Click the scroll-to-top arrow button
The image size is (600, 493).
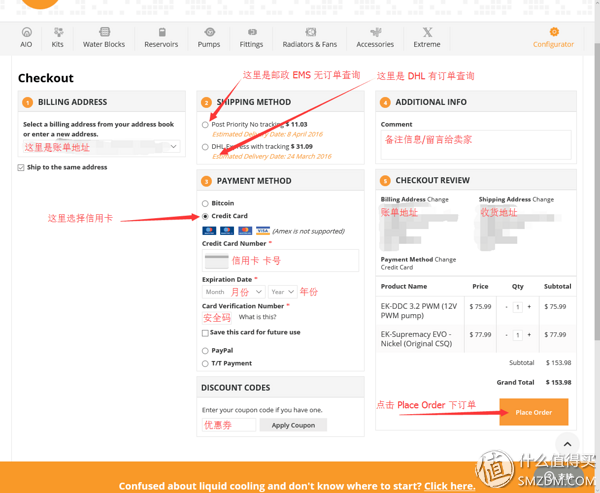tap(567, 444)
